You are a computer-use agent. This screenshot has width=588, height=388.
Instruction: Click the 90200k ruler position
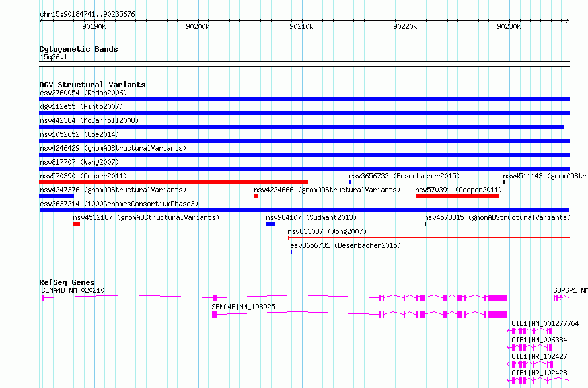[x=198, y=26]
